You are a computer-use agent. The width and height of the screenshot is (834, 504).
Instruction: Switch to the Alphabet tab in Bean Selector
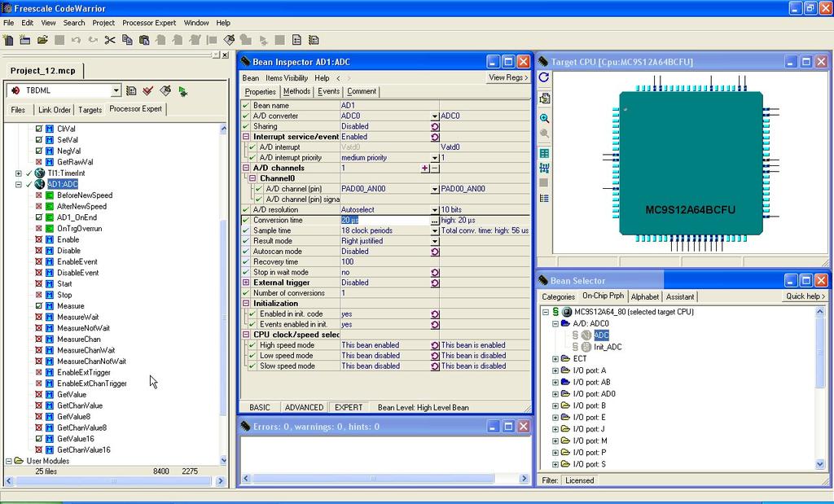pyautogui.click(x=645, y=296)
